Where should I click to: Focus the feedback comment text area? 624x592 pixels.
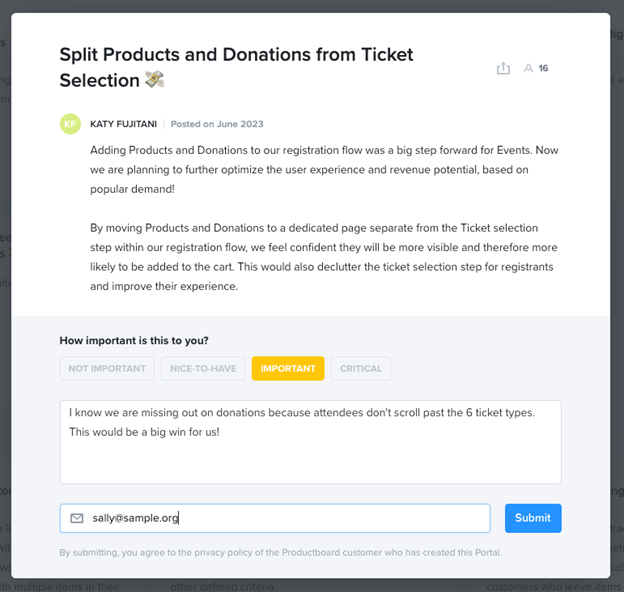pyautogui.click(x=310, y=442)
